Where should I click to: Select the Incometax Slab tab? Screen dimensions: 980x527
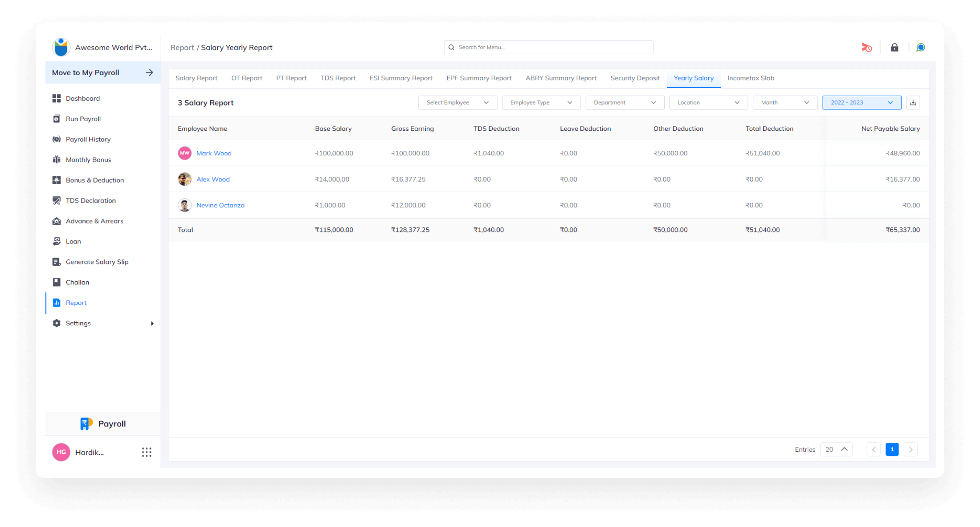751,77
